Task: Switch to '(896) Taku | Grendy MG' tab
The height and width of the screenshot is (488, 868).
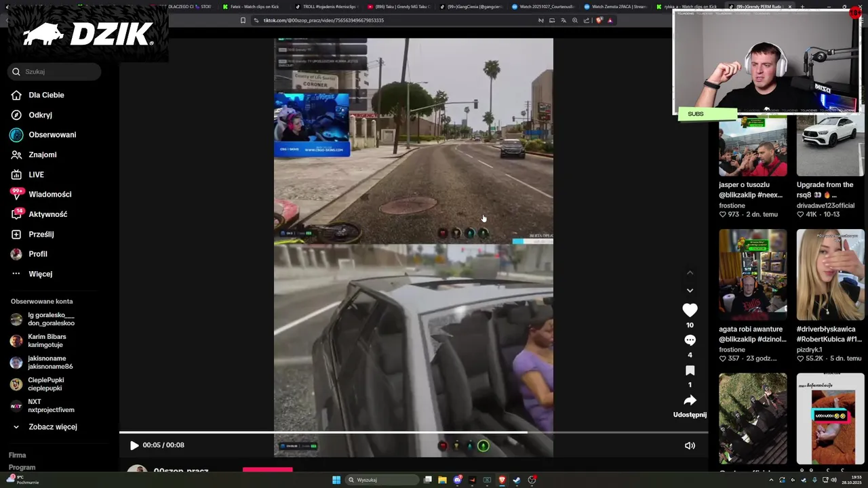Action: coord(398,7)
